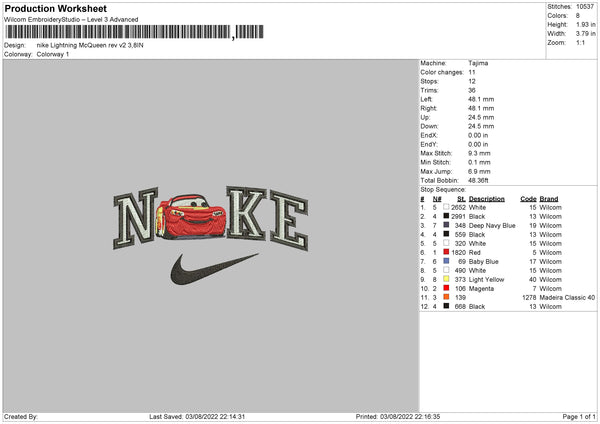Click the white swatch in stop 1
This screenshot has height=424, width=600.
click(446, 207)
